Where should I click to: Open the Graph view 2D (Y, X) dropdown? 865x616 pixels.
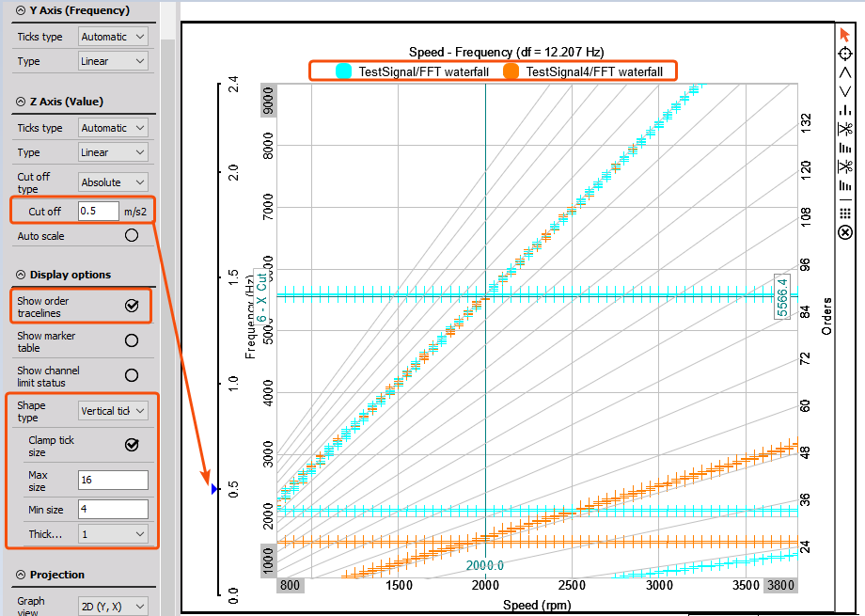click(113, 606)
